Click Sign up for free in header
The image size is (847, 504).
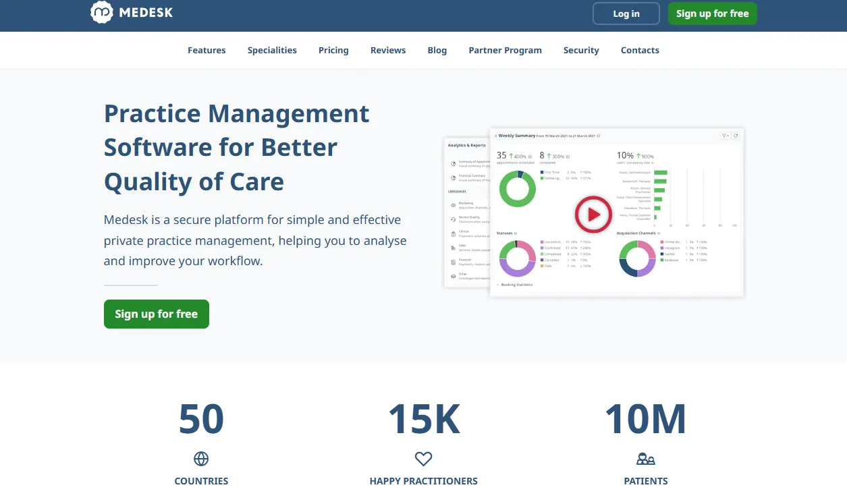[712, 13]
